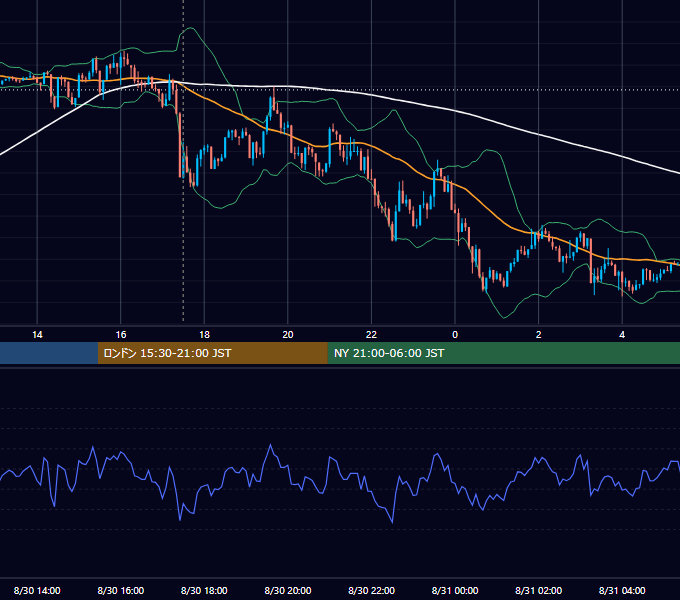Viewport: 680px width, 600px height.
Task: Click the 8/31 02:00 date label
Action: click(539, 590)
